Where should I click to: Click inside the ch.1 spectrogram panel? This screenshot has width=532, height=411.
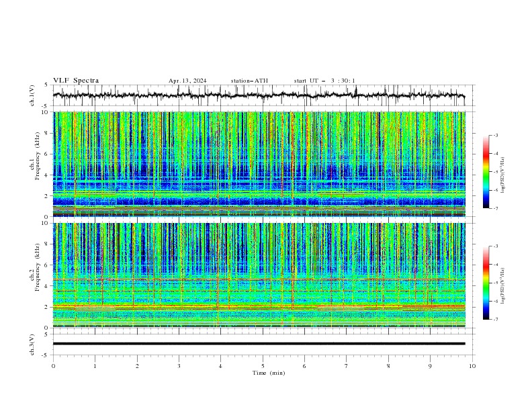tap(259, 164)
